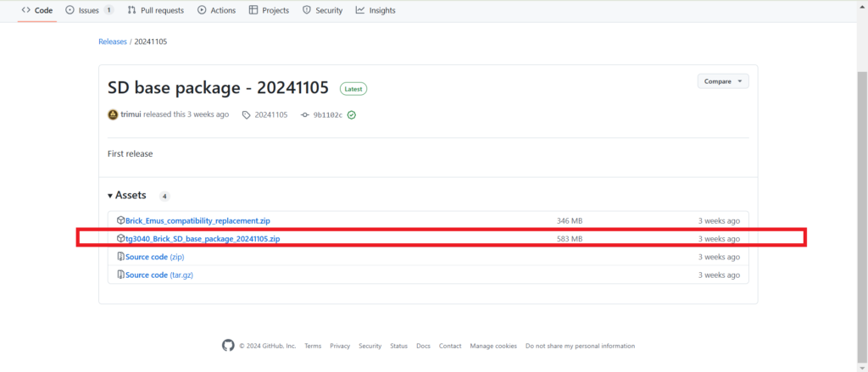Open the Code tab
The image size is (868, 372).
click(37, 10)
